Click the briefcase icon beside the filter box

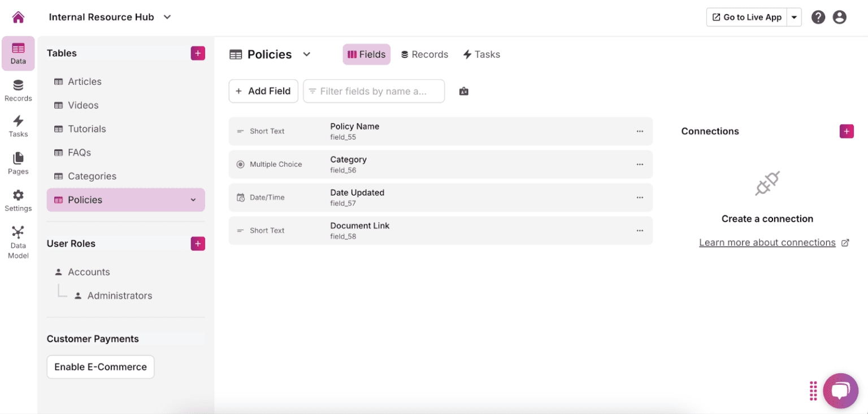coord(464,90)
